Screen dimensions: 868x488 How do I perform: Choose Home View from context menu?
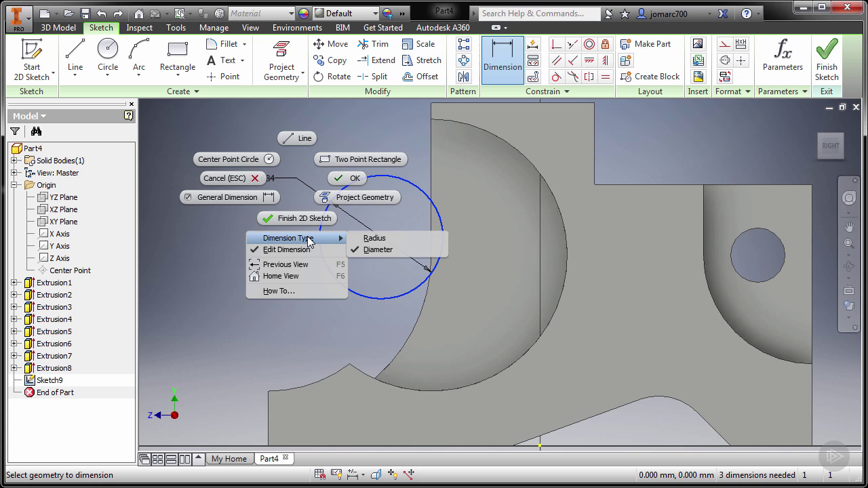pos(296,276)
